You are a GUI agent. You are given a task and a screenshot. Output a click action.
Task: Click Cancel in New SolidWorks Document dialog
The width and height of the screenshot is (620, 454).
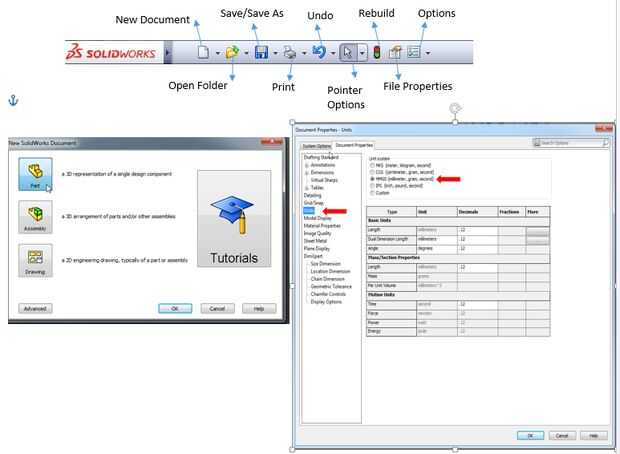click(x=217, y=308)
